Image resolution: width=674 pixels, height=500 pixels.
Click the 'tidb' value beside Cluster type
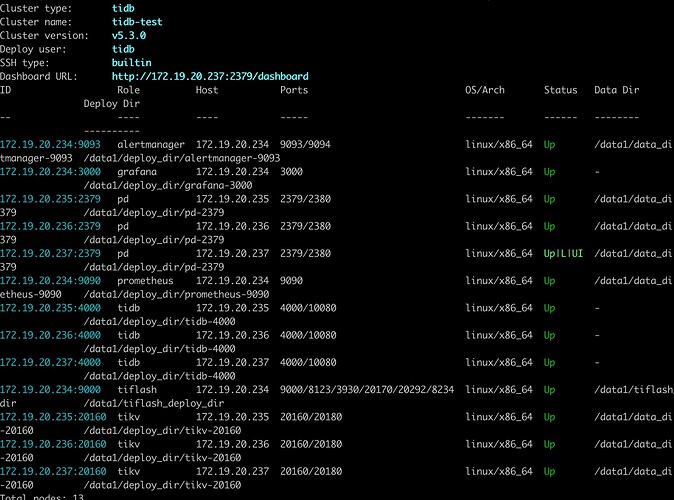[x=123, y=8]
